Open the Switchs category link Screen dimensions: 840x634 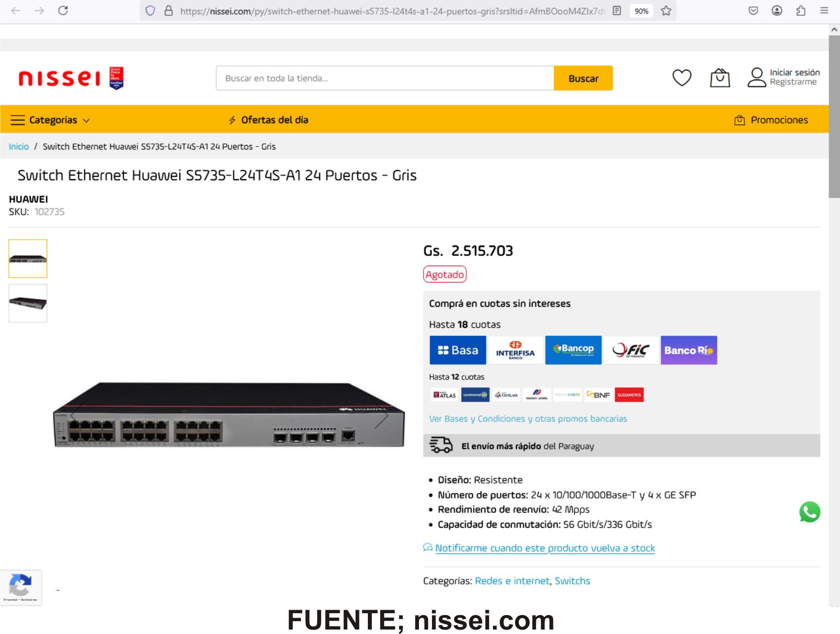pos(572,581)
